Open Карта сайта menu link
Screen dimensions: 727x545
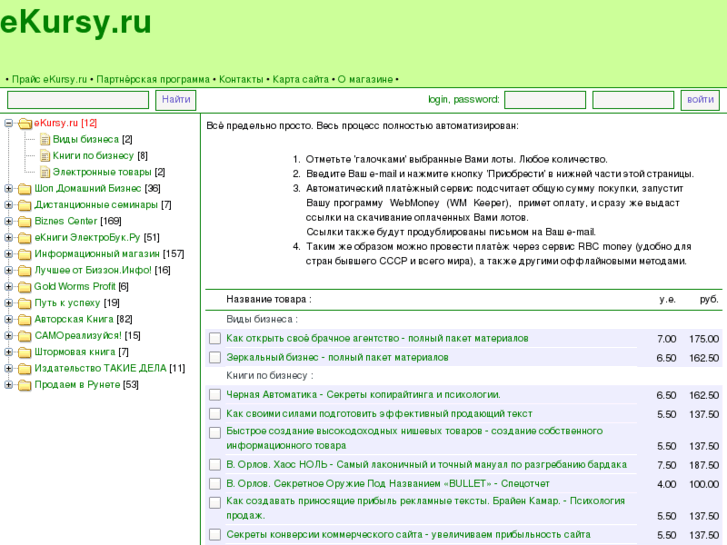coord(300,79)
